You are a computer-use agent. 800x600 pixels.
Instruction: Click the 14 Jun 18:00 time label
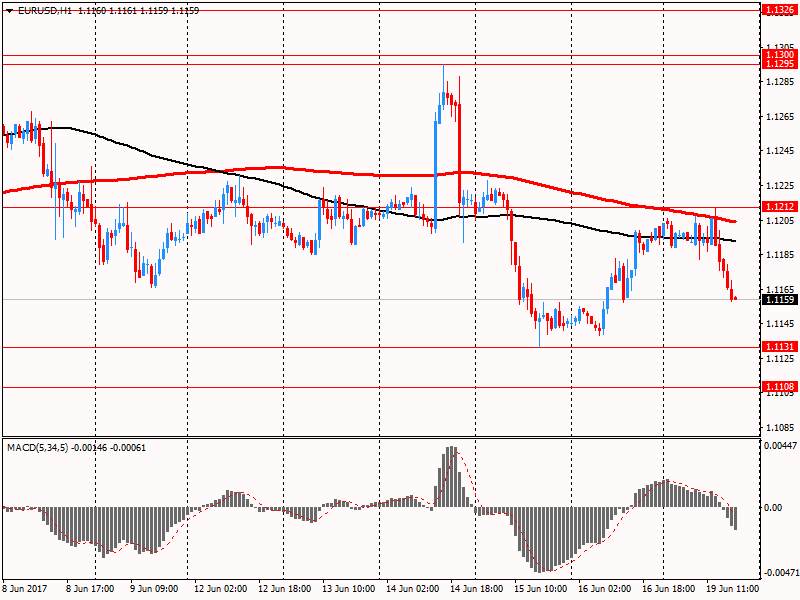click(x=477, y=588)
